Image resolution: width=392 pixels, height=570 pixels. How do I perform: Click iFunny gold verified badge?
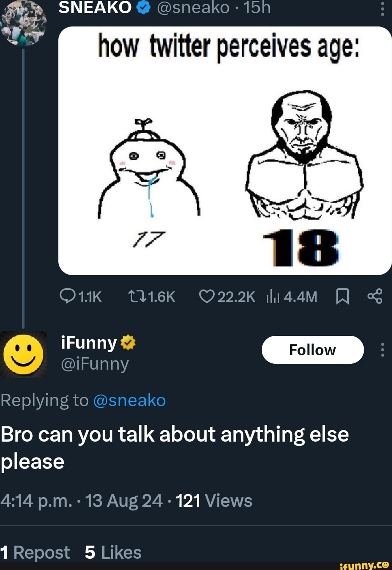128,343
